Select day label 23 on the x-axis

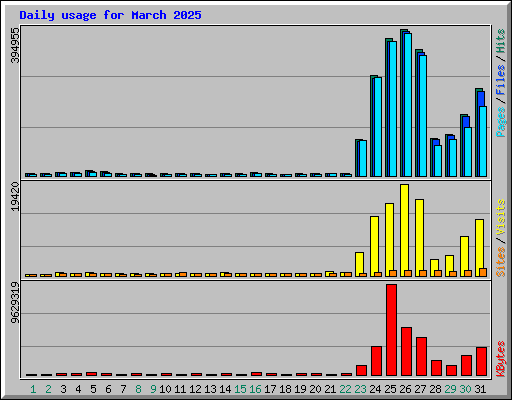(x=360, y=389)
